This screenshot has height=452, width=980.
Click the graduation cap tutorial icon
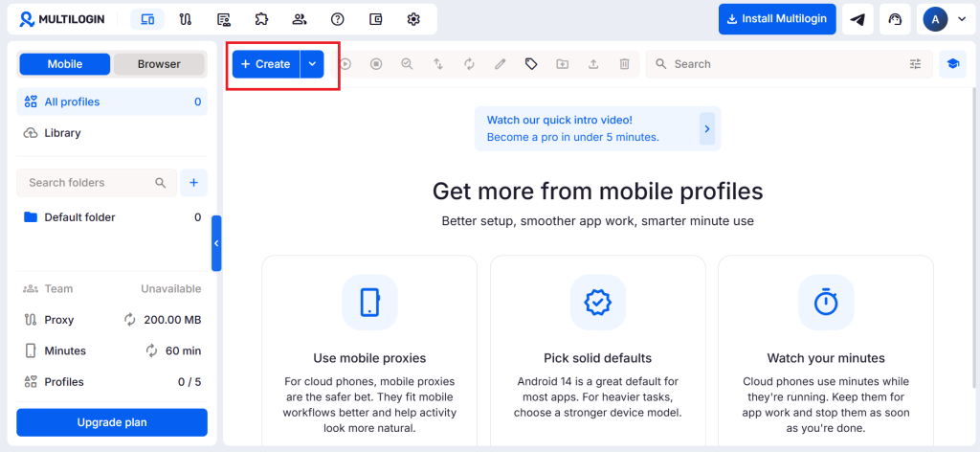952,64
